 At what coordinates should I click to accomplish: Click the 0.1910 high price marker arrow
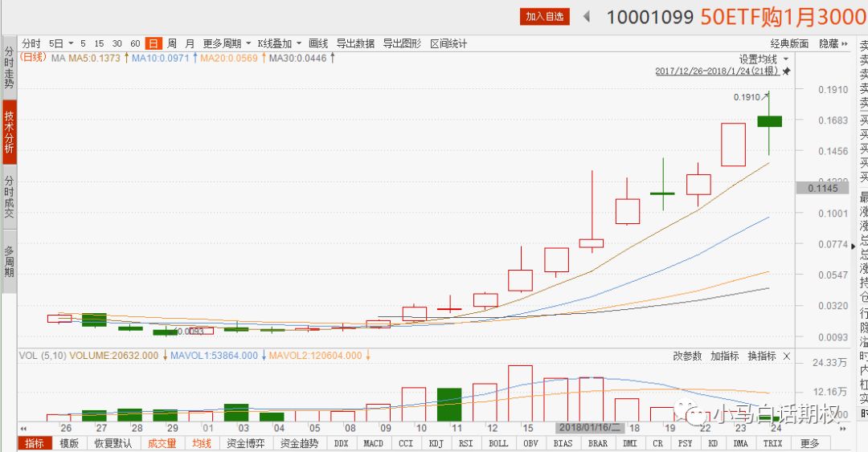pyautogui.click(x=766, y=96)
